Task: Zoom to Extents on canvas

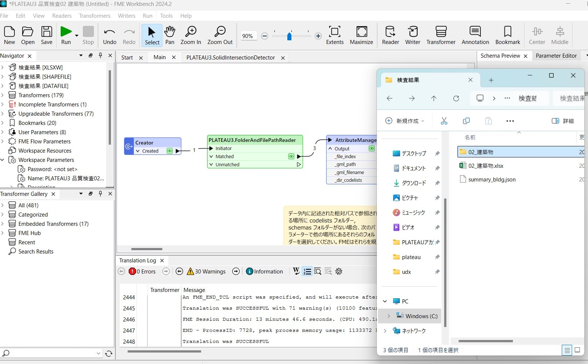Action: pos(335,35)
